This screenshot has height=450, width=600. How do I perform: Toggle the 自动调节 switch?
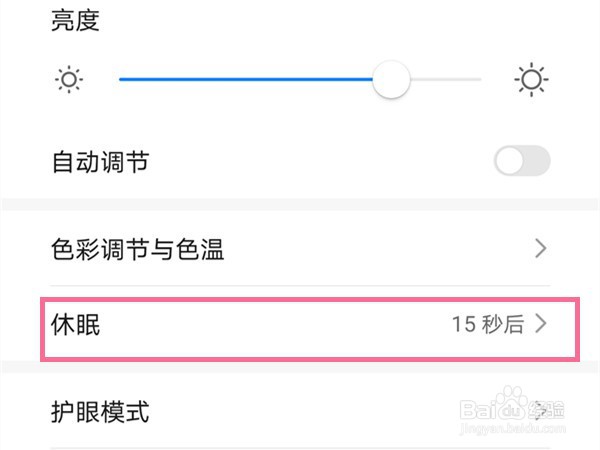pos(522,161)
